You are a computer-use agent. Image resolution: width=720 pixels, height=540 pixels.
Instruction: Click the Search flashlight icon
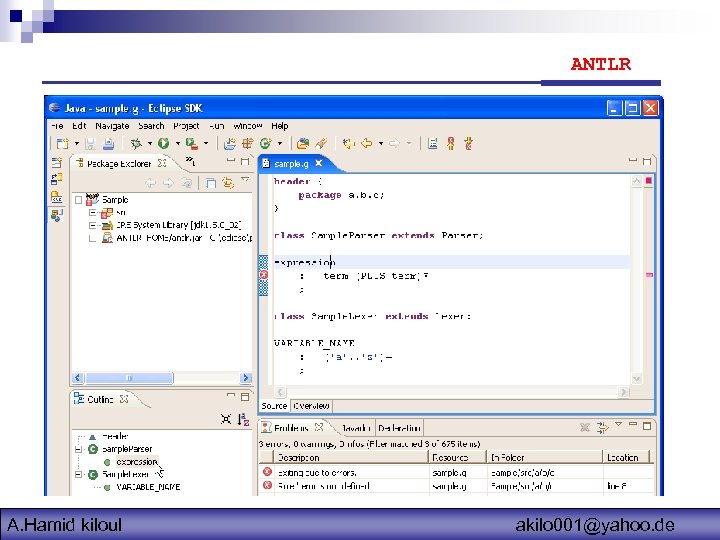321,144
